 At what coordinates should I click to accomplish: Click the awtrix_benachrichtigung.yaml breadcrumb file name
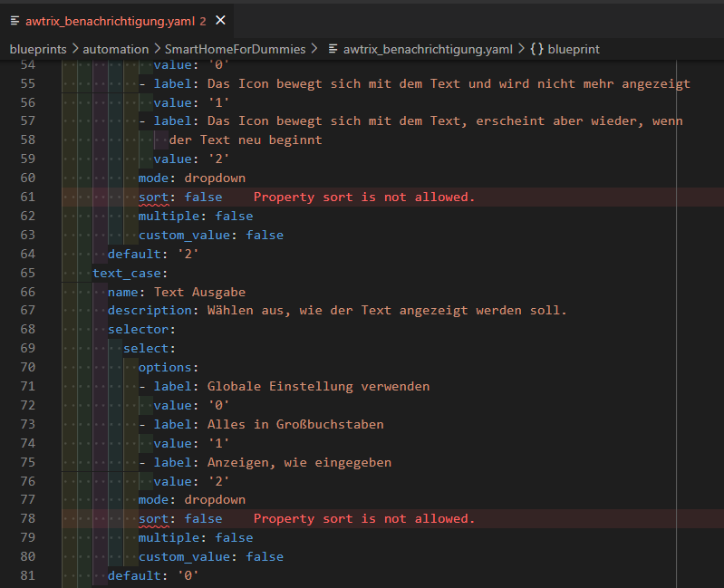pos(428,49)
